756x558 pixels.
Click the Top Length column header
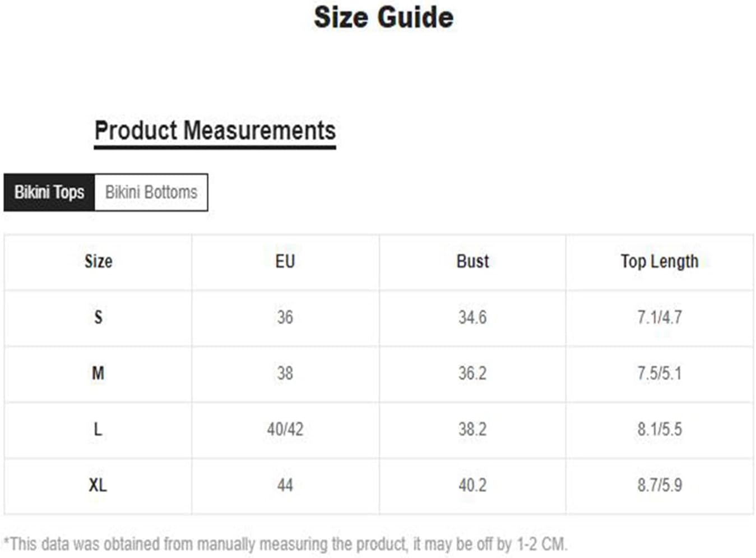click(x=660, y=262)
